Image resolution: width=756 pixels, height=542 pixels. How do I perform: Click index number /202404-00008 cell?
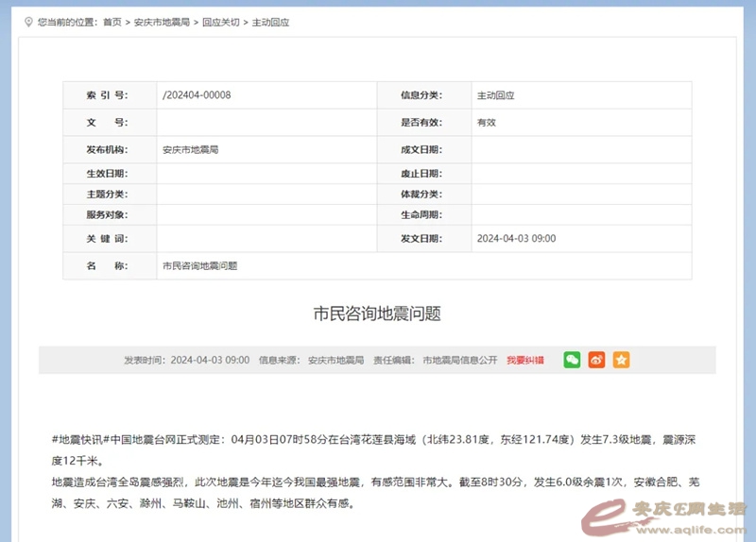197,95
